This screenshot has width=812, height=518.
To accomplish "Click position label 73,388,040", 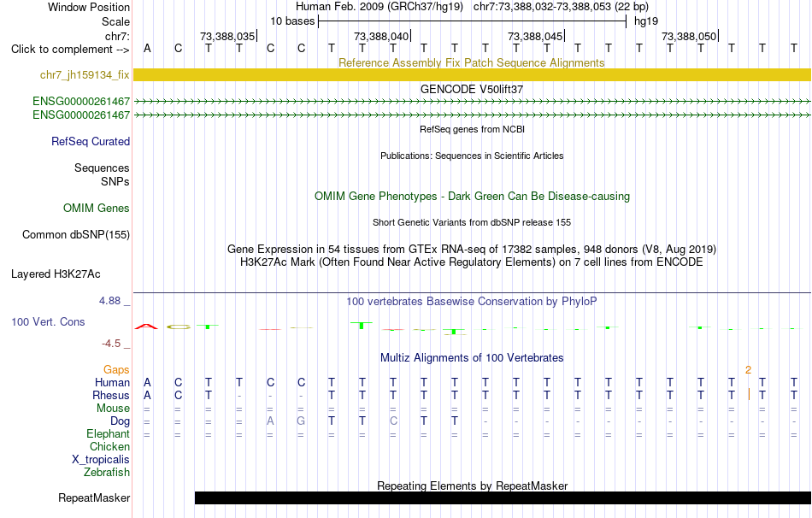I will (381, 36).
